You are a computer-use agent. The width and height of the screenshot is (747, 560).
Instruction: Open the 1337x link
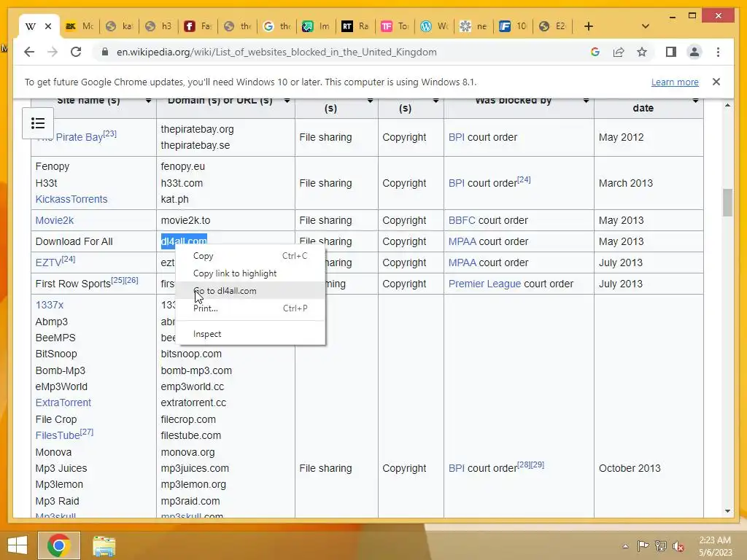click(49, 305)
